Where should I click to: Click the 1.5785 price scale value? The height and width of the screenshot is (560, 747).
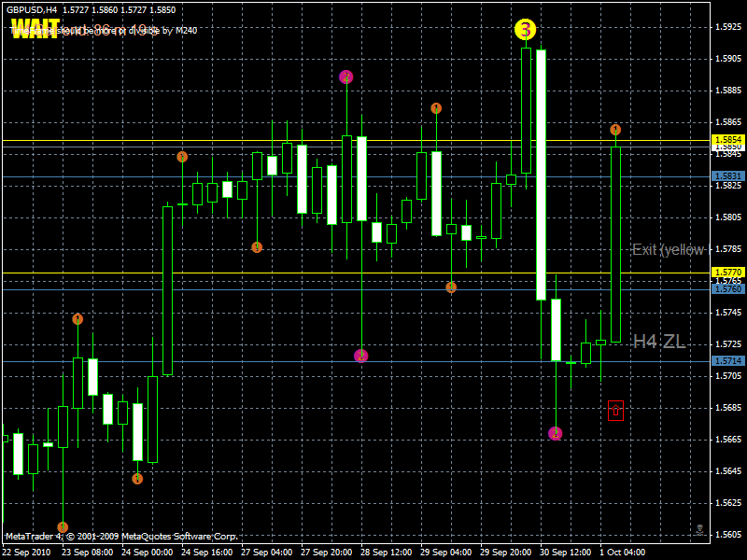coord(728,248)
